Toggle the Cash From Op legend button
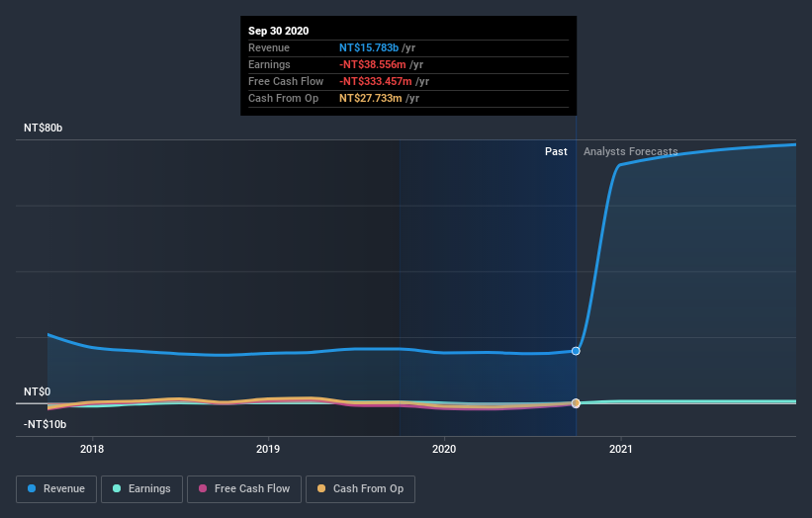This screenshot has width=812, height=518. click(x=360, y=489)
